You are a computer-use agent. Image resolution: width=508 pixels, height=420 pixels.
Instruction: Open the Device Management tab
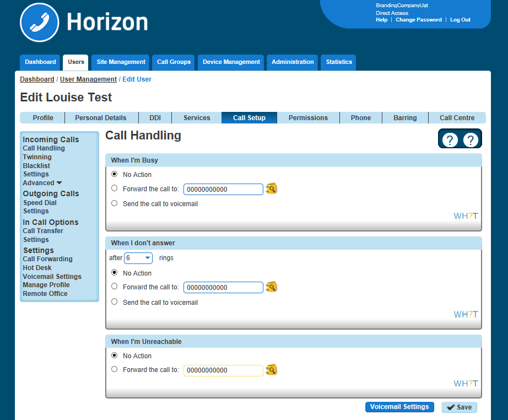tap(231, 62)
